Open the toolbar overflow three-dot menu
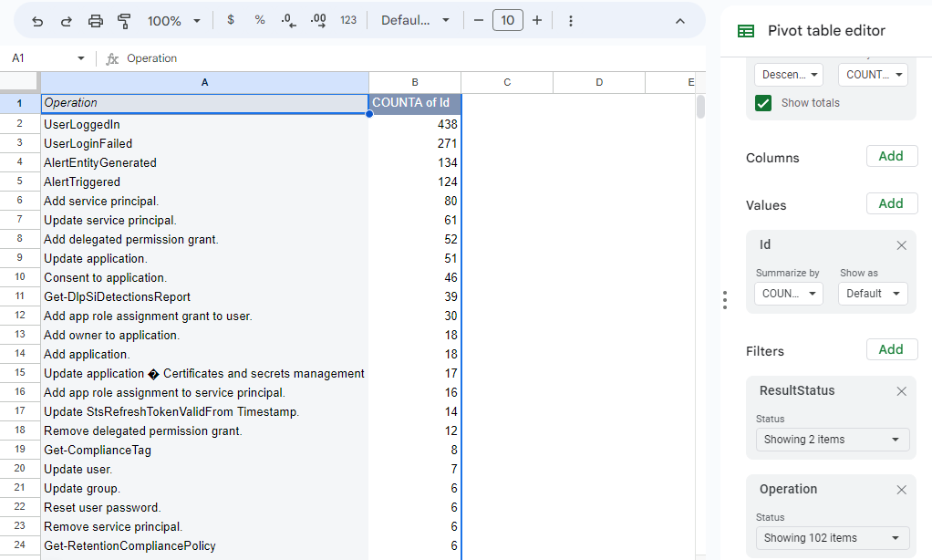 point(571,19)
